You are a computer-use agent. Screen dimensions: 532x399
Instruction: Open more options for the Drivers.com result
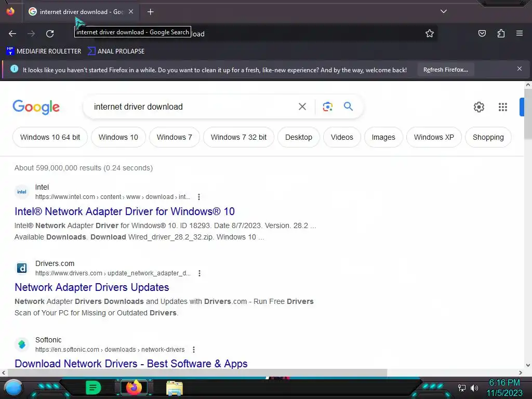pos(199,273)
